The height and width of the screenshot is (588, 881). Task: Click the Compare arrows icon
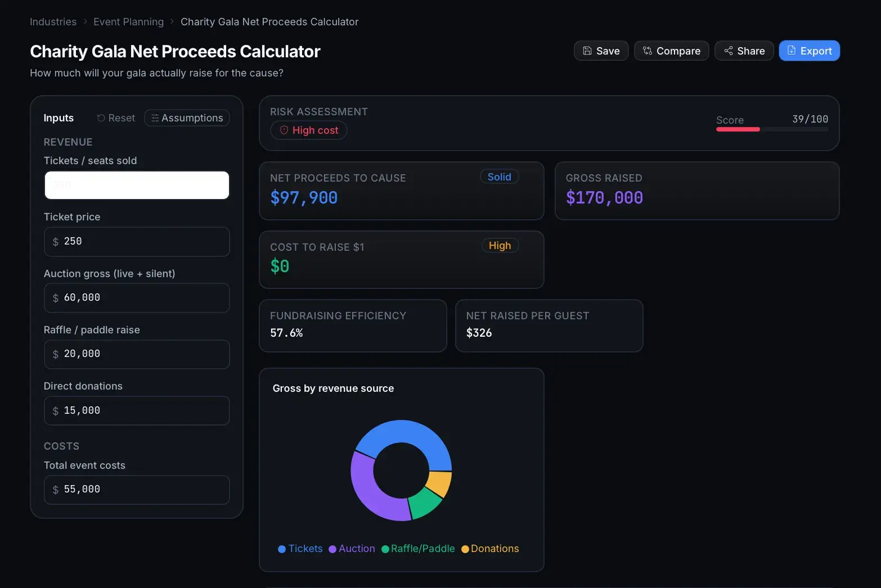pyautogui.click(x=648, y=51)
